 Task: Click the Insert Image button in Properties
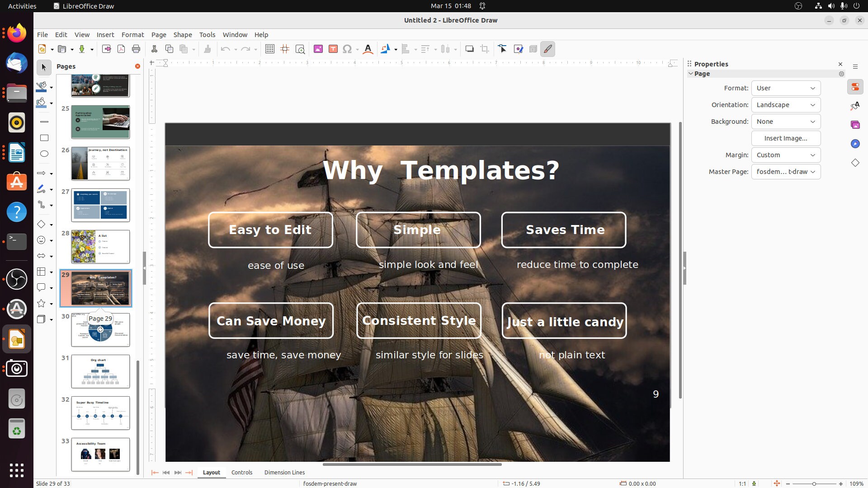785,138
